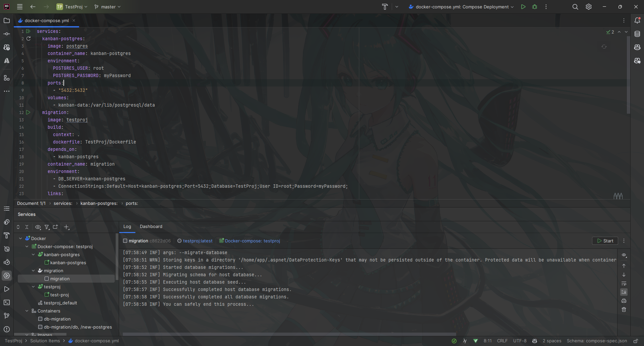Select testproj_default network item

[x=60, y=303]
